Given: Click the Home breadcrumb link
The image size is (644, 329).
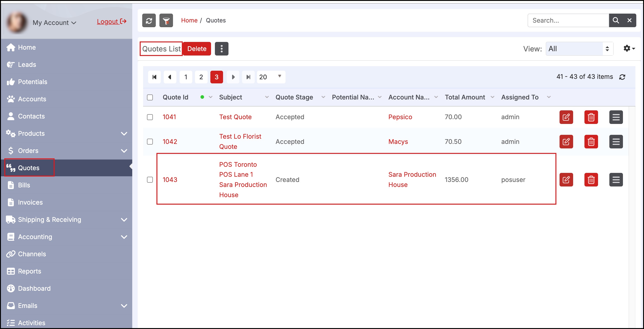Looking at the screenshot, I should pos(189,21).
